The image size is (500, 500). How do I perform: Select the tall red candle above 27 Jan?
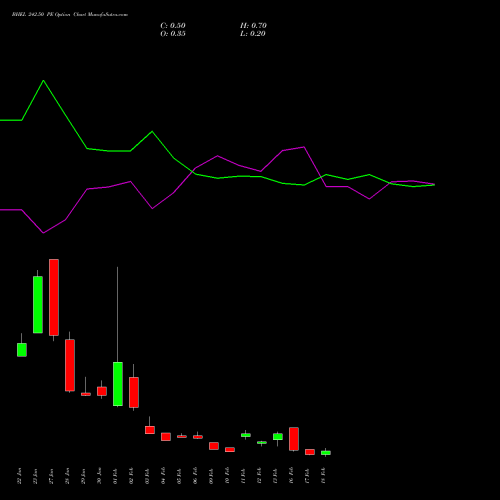(54, 297)
